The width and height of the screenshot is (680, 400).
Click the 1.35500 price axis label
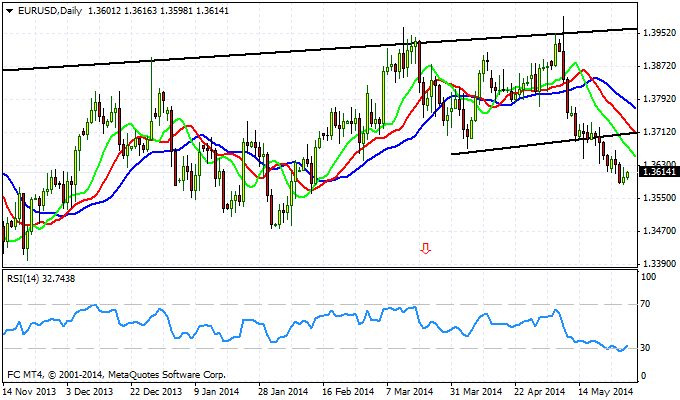pos(660,197)
